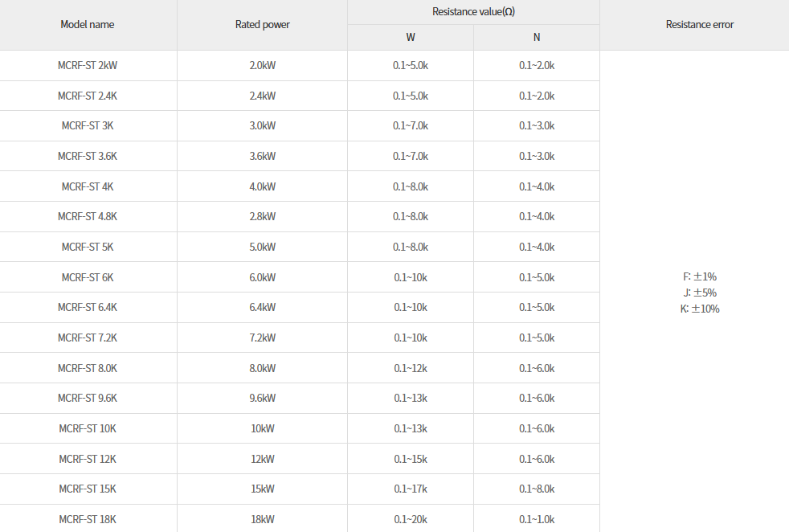Select the 0.1~17k W resistance value

pos(411,489)
